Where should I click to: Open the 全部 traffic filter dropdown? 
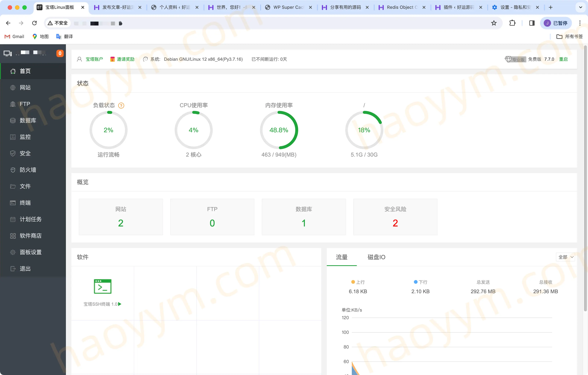565,257
